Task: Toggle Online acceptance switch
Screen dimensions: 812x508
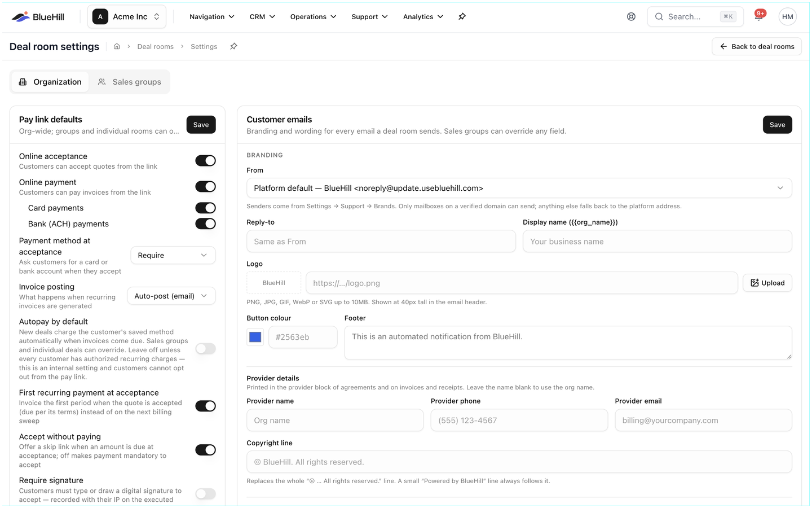Action: [x=205, y=161]
